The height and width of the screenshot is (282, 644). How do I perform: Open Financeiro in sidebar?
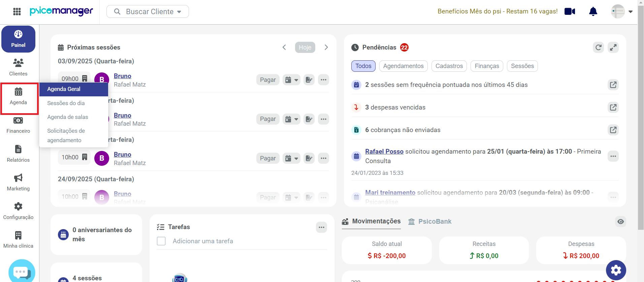[18, 125]
